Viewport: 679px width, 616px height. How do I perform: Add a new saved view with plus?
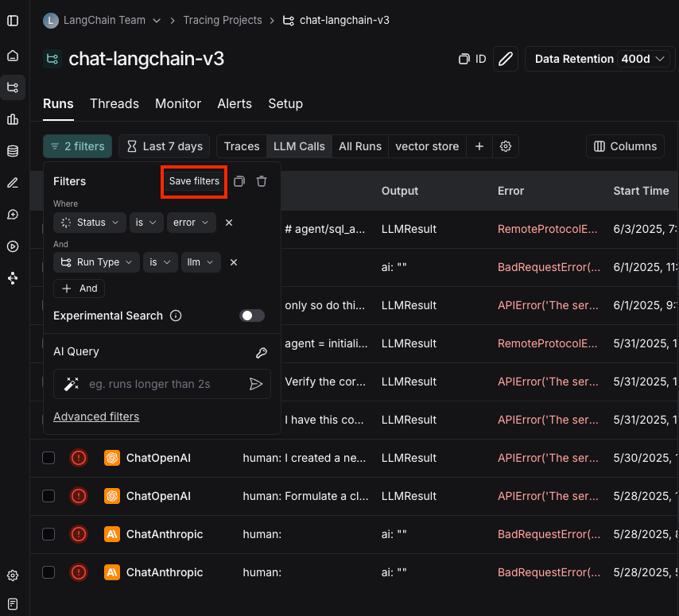pyautogui.click(x=479, y=146)
